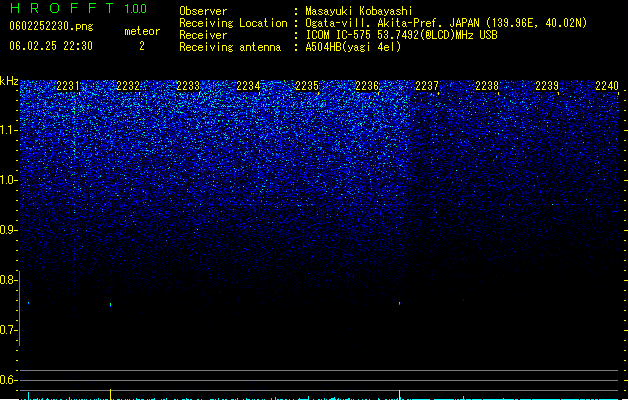The height and width of the screenshot is (400, 629).
Task: Click the Receiving Location label
Action: (x=233, y=23)
